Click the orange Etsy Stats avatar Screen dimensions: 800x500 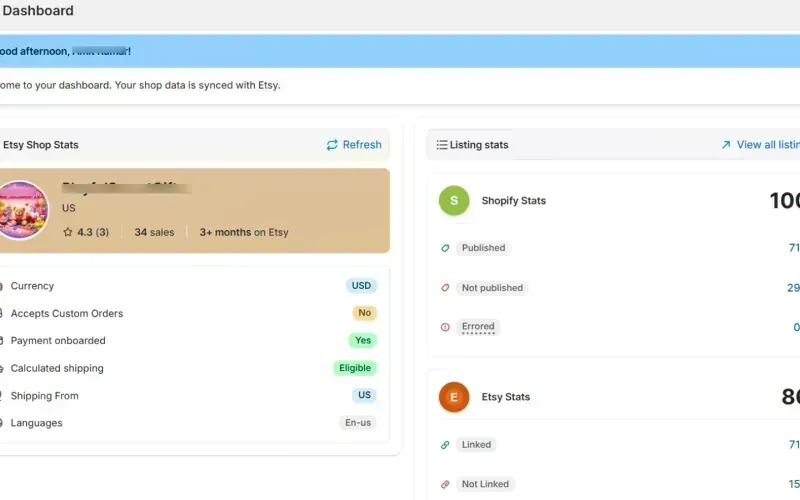454,397
